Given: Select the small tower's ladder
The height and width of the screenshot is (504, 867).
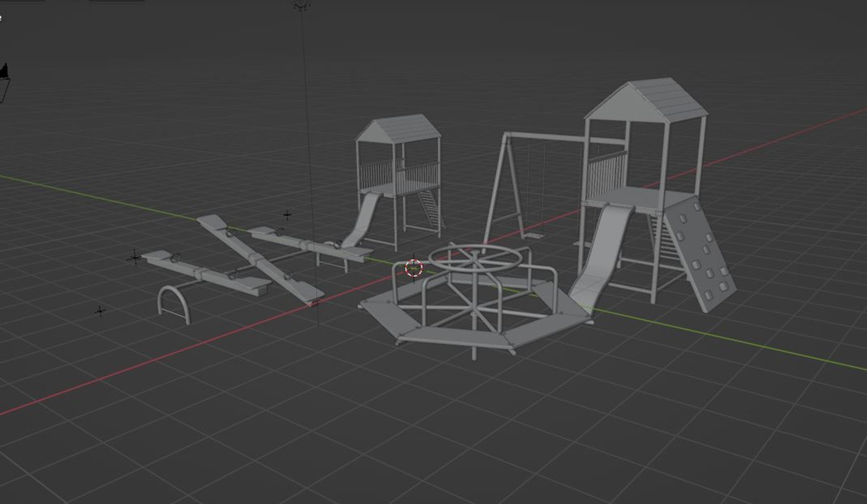Looking at the screenshot, I should tap(432, 209).
